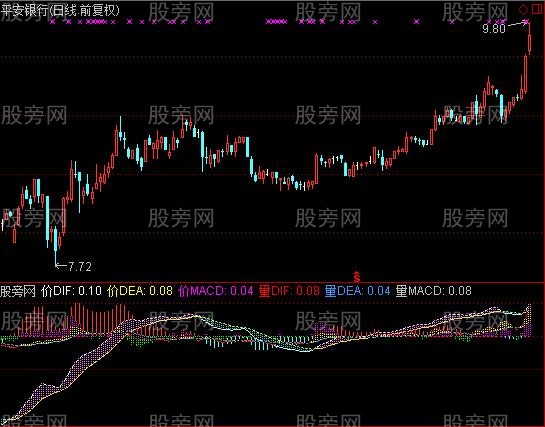Image resolution: width=545 pixels, height=427 pixels.
Task: Click the red S marker above indicator pane
Action: 357,276
